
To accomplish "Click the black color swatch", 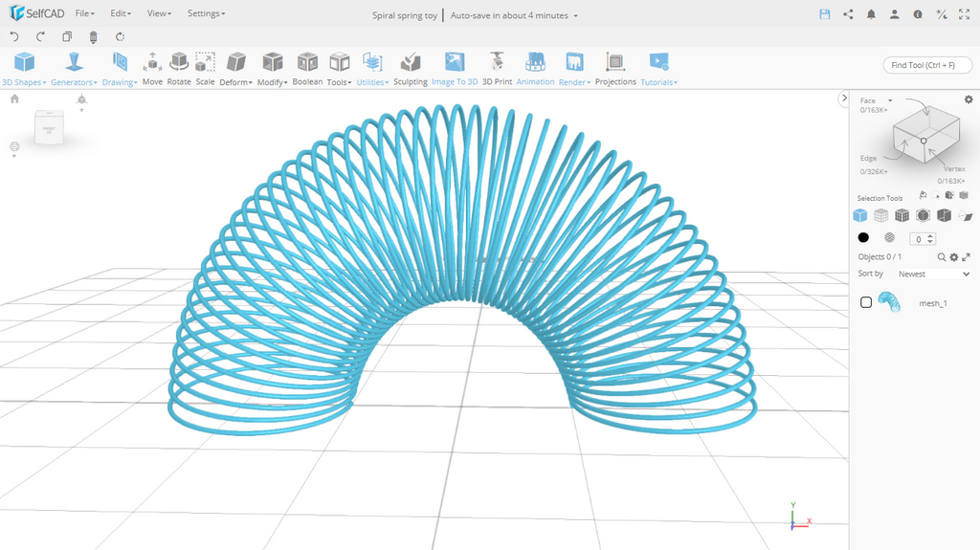I will tap(863, 237).
